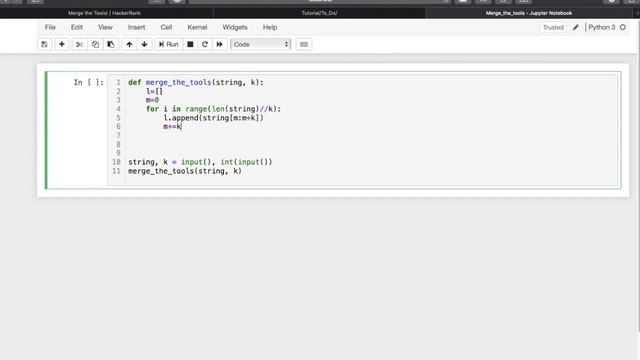Click the for i in range line
Screen dimensions: 640x360
point(213,109)
